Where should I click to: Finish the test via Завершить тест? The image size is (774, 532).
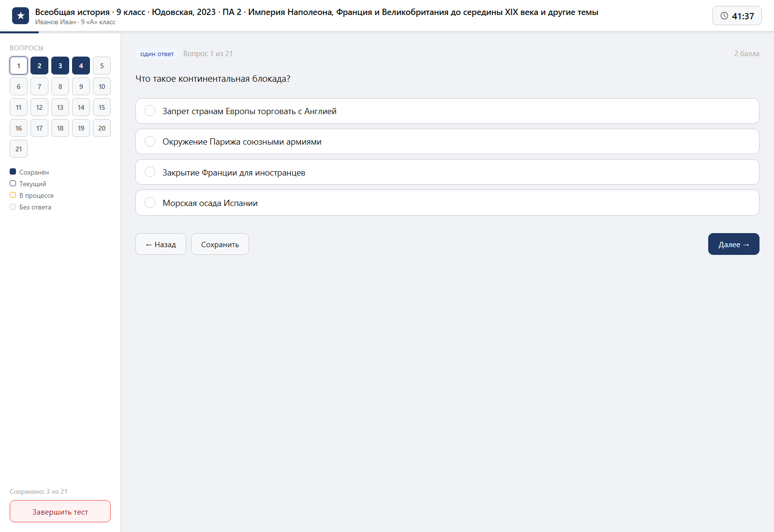[60, 512]
